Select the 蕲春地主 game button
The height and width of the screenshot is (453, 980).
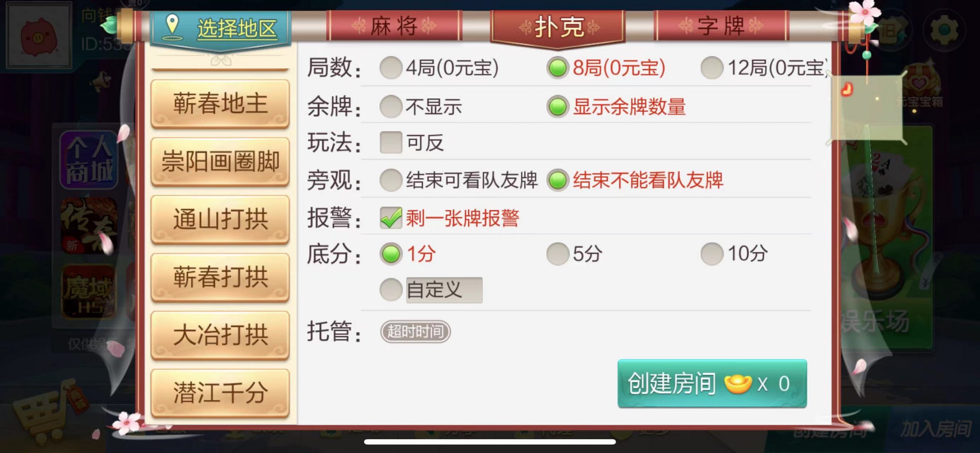pyautogui.click(x=220, y=104)
